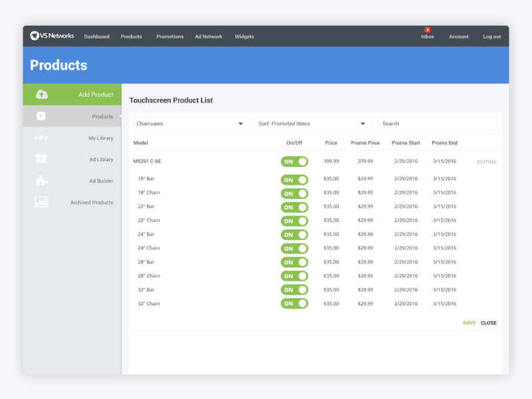View Archived Products via the chart icon

click(x=41, y=202)
